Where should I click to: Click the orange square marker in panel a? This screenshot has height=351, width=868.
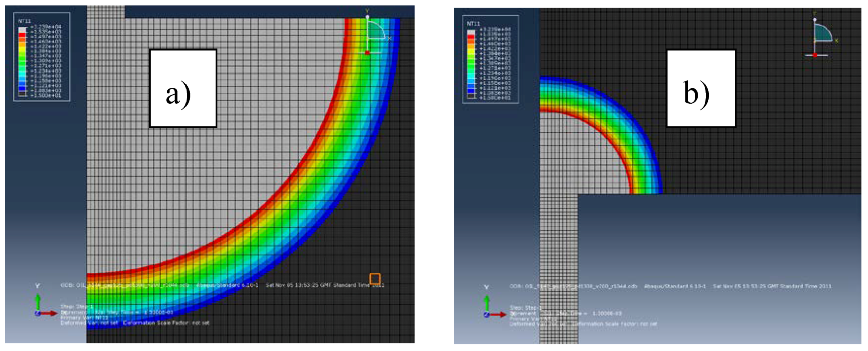375,278
